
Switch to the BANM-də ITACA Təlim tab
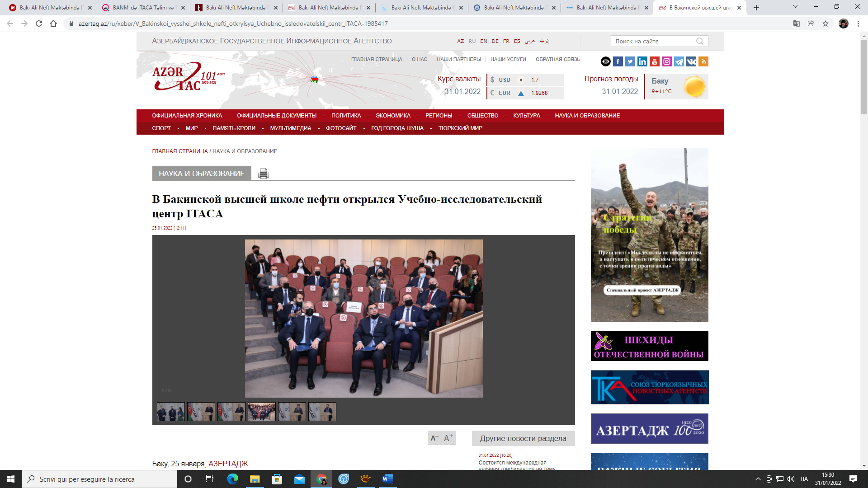pos(142,8)
